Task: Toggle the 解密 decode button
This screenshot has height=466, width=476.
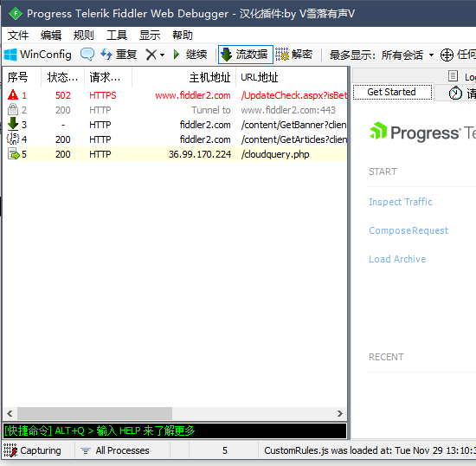Action: [x=294, y=55]
